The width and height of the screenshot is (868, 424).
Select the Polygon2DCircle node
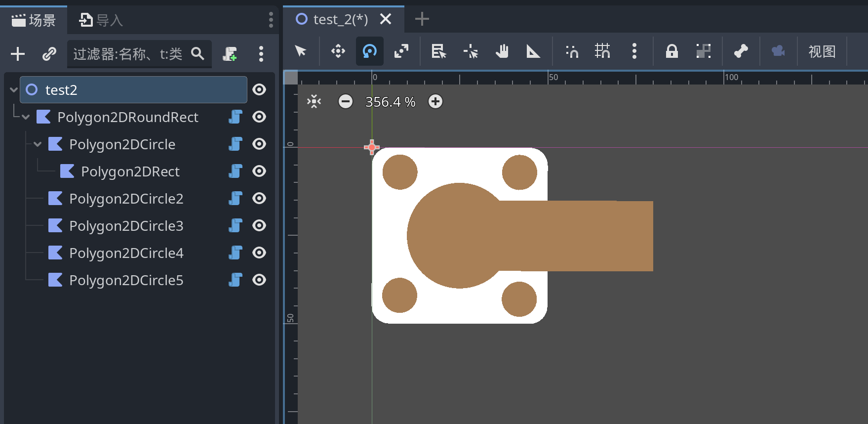click(122, 144)
